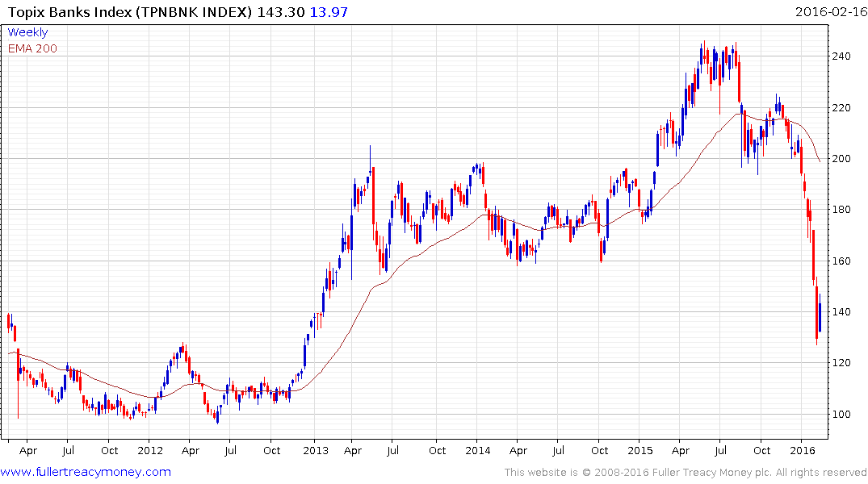The height and width of the screenshot is (484, 868).
Task: Select the index value 143.30
Action: click(x=281, y=11)
